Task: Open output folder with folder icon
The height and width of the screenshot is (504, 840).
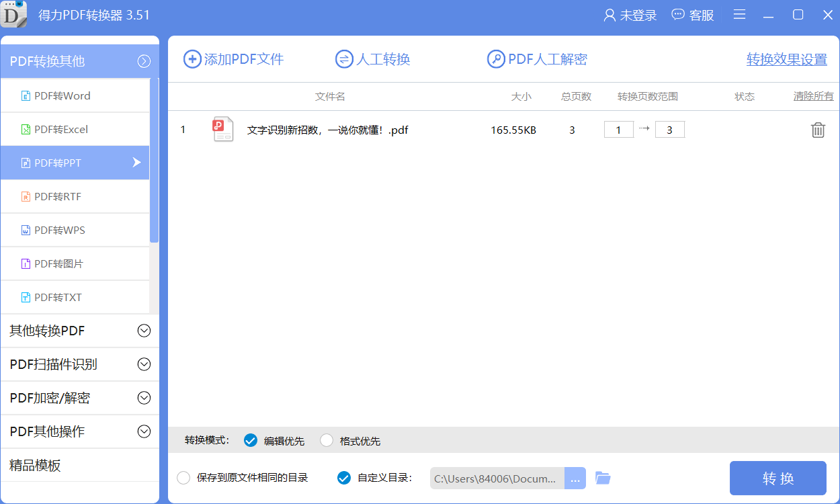Action: (x=603, y=478)
